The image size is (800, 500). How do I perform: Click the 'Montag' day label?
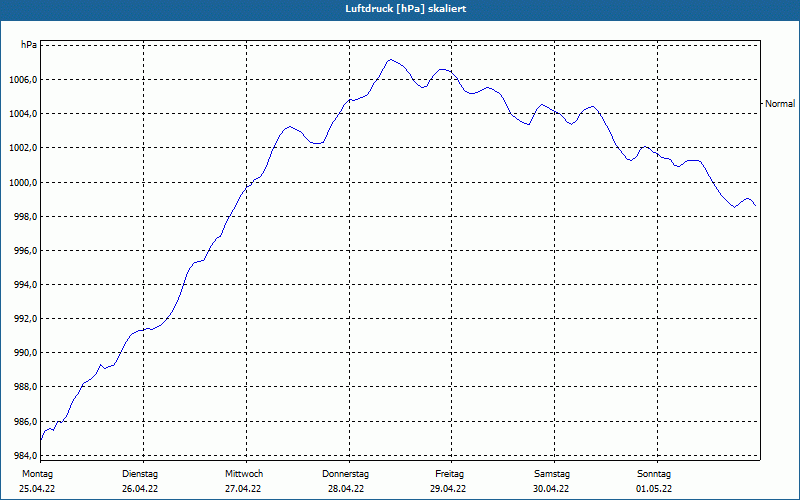[x=37, y=474]
